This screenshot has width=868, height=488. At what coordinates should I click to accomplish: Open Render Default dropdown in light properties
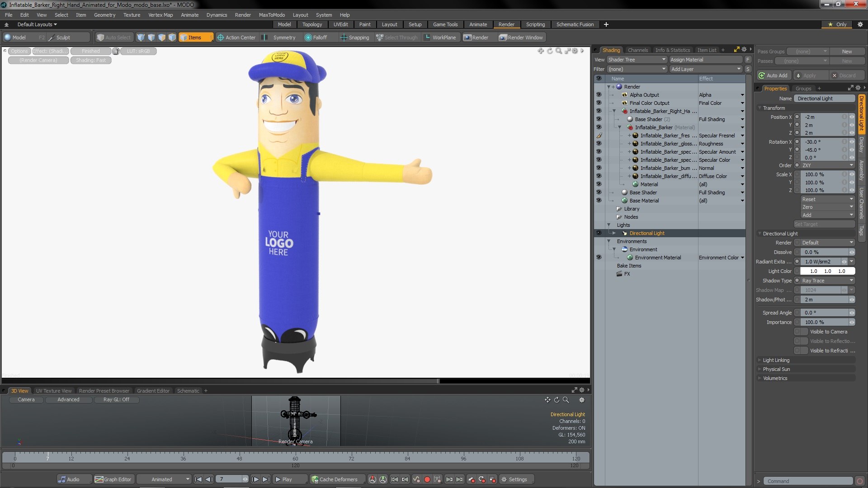[828, 243]
